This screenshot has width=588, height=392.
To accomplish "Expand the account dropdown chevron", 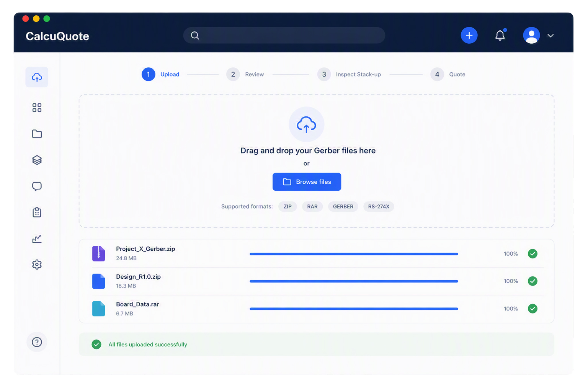I will click(x=550, y=36).
